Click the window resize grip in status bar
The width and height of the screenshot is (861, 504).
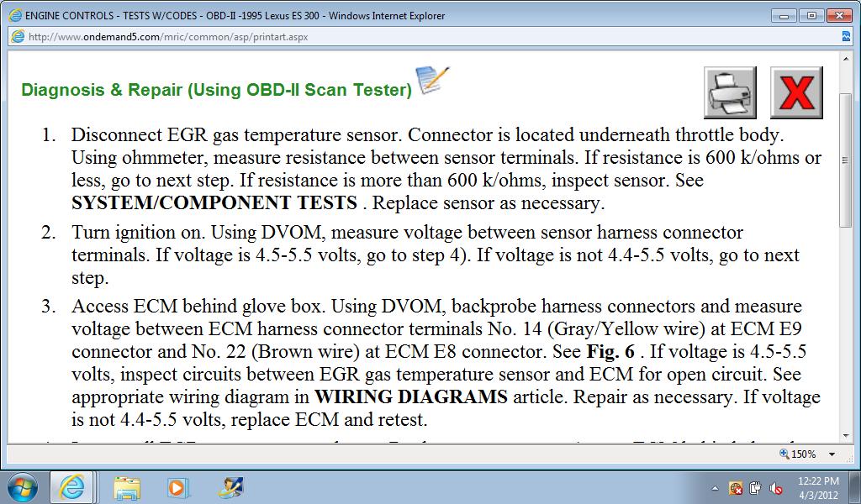(x=849, y=459)
